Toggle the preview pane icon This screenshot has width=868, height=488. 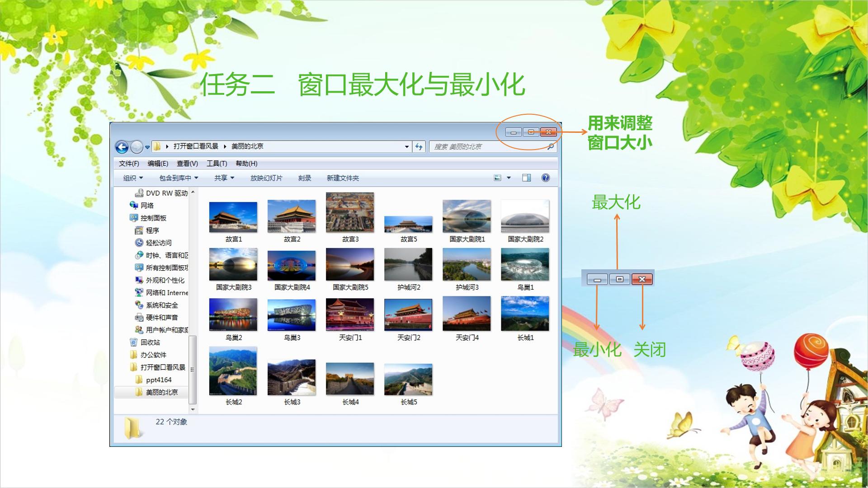tap(526, 178)
